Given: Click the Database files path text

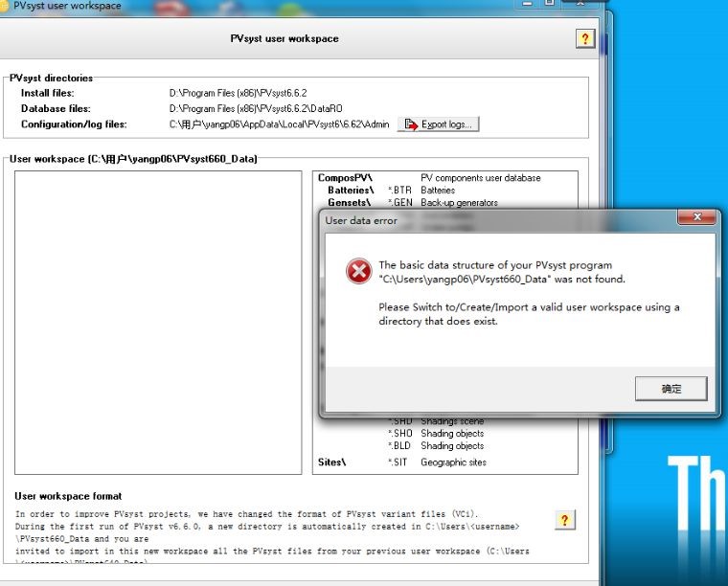Looking at the screenshot, I should (256, 108).
